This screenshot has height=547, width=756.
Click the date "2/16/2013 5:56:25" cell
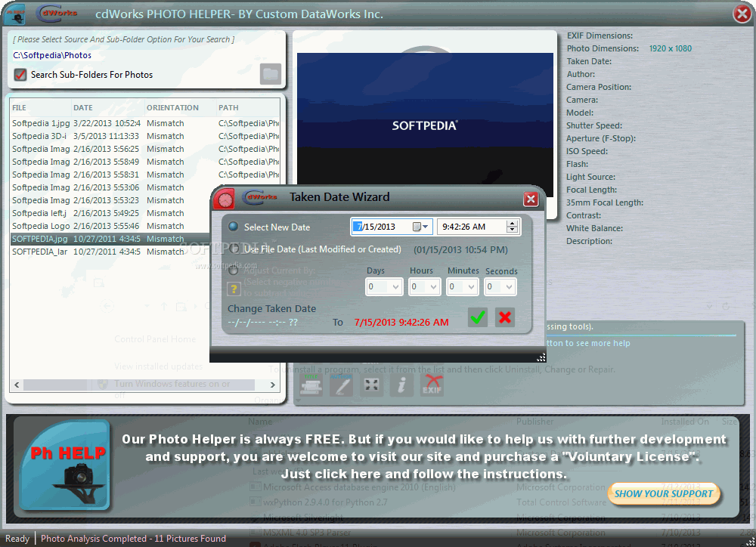tap(106, 149)
